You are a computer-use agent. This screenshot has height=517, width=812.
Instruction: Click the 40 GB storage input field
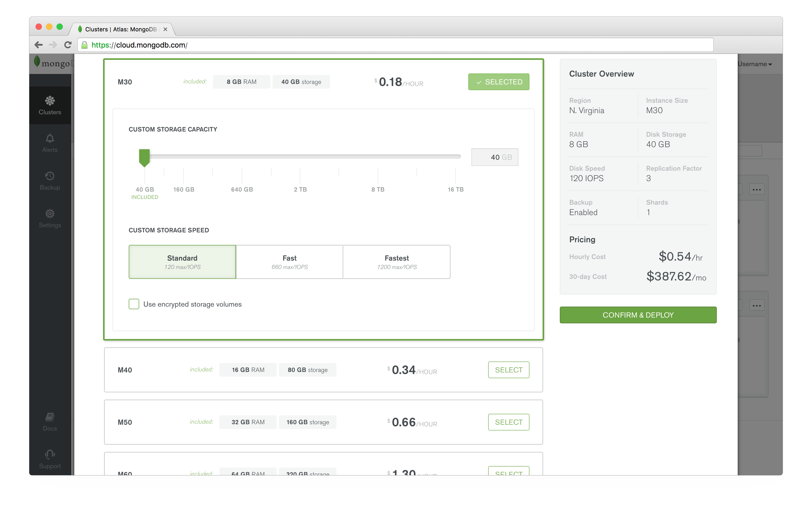pos(494,157)
